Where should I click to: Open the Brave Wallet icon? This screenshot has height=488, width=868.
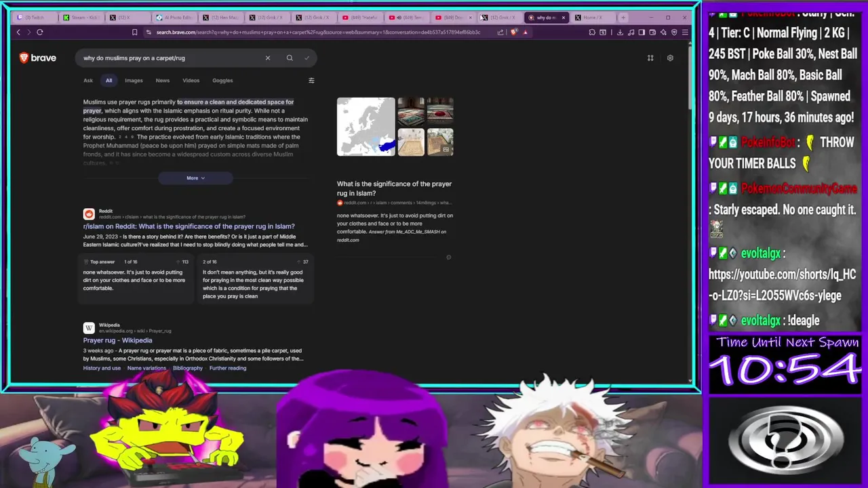click(x=652, y=32)
